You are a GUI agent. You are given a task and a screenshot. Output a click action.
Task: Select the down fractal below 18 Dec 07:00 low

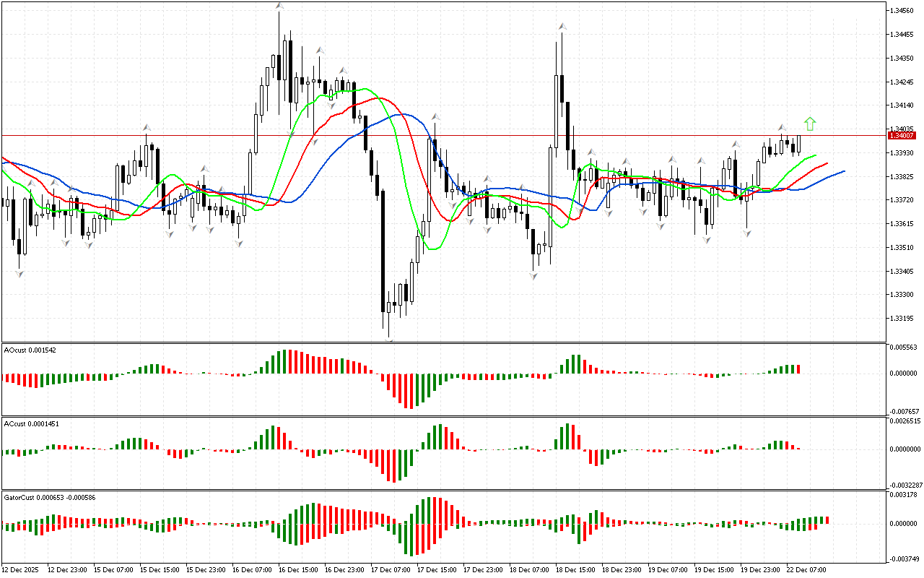[534, 277]
